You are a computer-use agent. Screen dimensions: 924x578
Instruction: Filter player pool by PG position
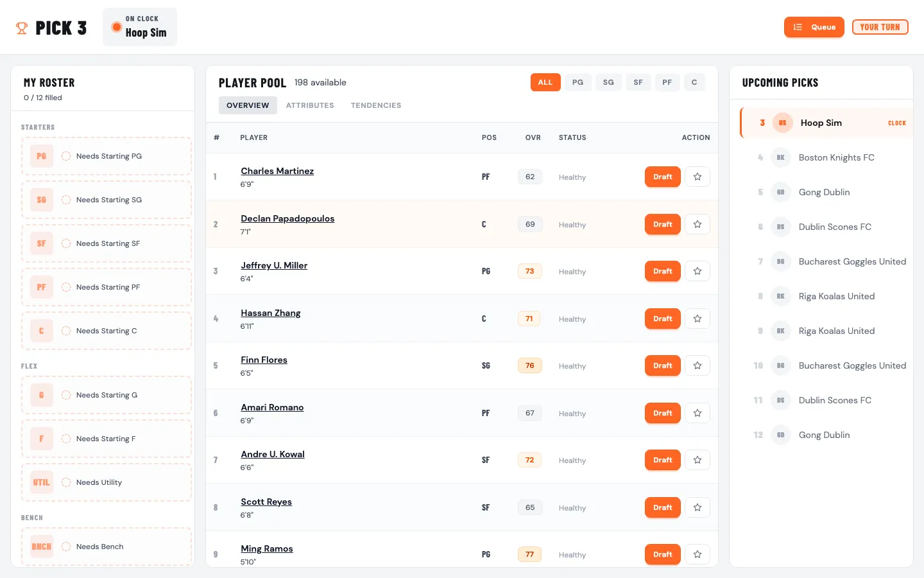pos(577,82)
